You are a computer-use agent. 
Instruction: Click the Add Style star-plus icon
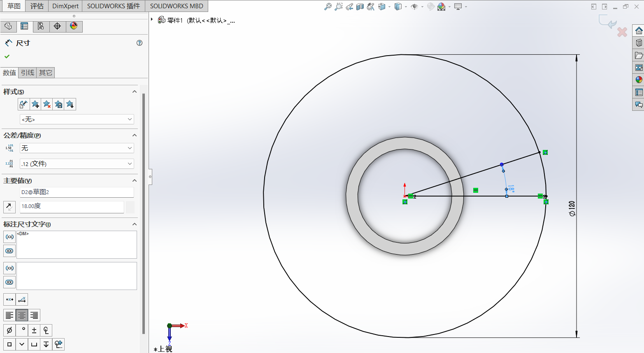click(35, 105)
